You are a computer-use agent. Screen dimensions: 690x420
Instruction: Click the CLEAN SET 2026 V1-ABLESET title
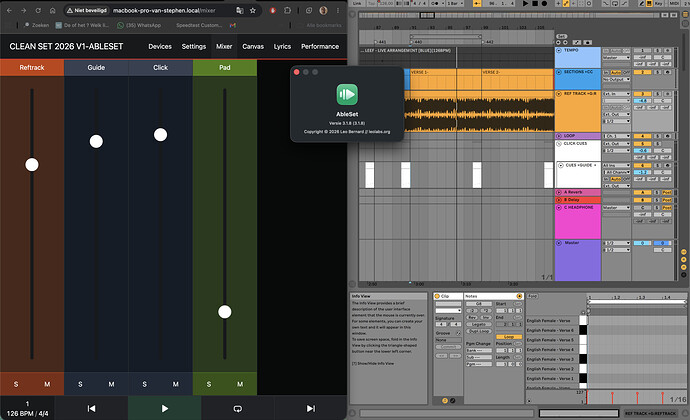click(66, 46)
